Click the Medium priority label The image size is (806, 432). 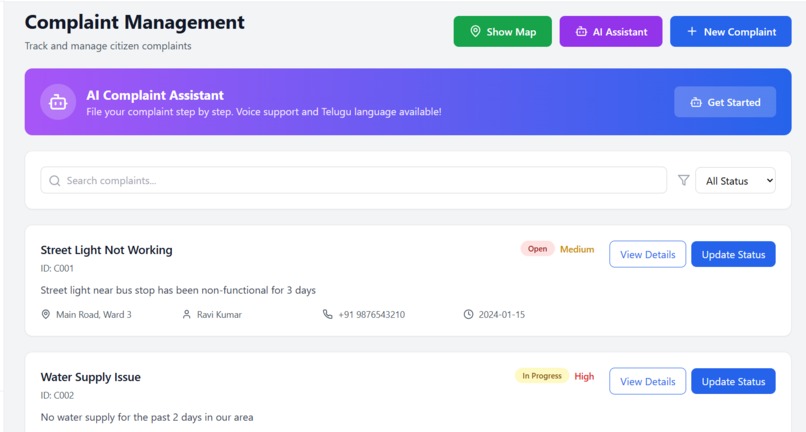click(x=577, y=249)
